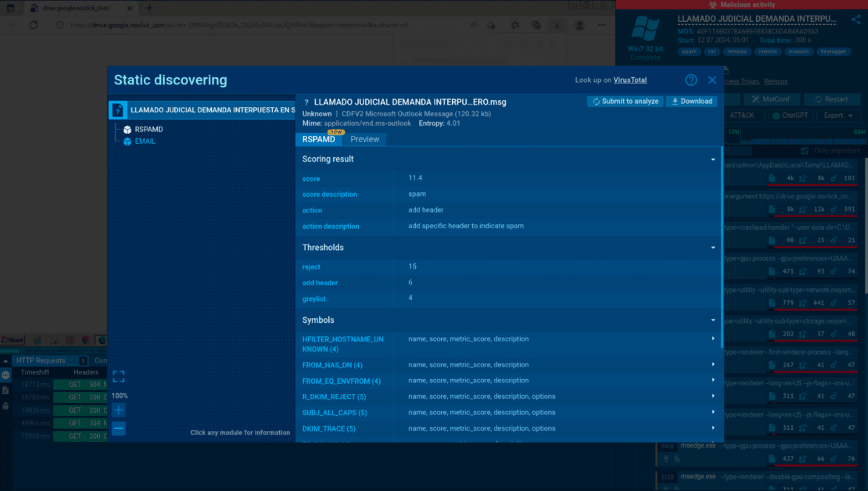Switch to the RSPAMD tab

point(319,140)
